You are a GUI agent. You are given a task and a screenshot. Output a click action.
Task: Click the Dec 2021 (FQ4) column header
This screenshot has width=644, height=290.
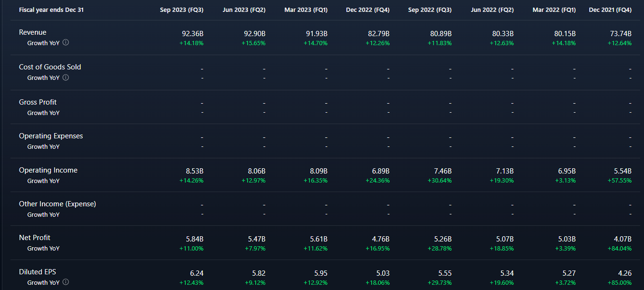[x=610, y=10]
